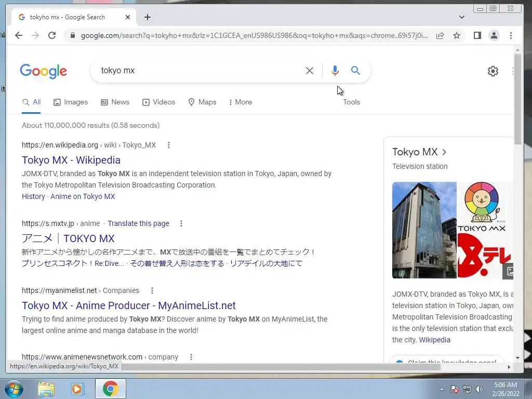Click the address bar URL
This screenshot has width=532, height=399.
[x=255, y=35]
